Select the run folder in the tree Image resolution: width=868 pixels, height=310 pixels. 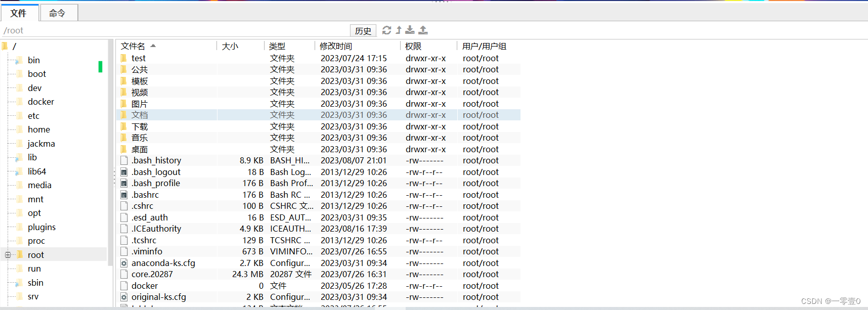click(34, 269)
